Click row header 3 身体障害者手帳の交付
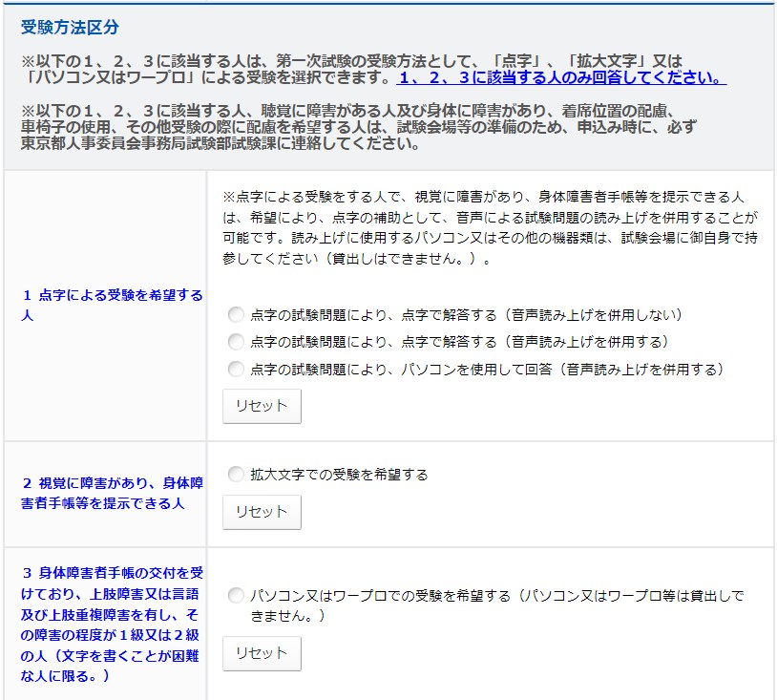The height and width of the screenshot is (700, 777). pos(113,624)
